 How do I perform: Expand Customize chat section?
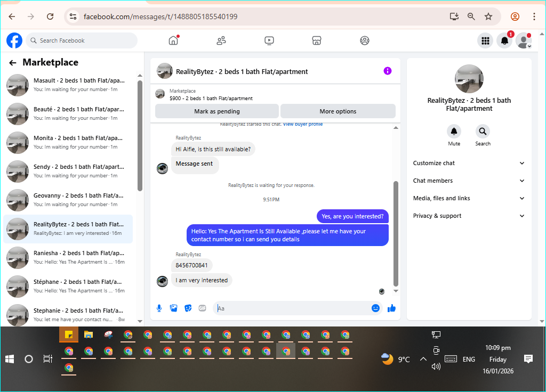[469, 163]
